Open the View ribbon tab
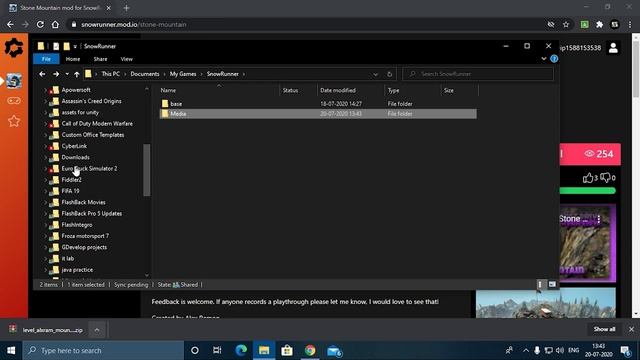This screenshot has height=360, width=640. (127, 59)
